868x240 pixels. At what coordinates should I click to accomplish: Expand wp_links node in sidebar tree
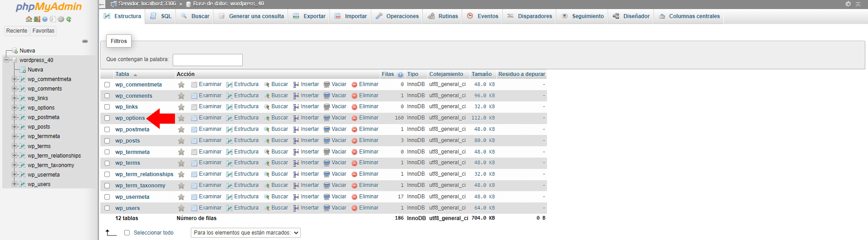pos(14,98)
